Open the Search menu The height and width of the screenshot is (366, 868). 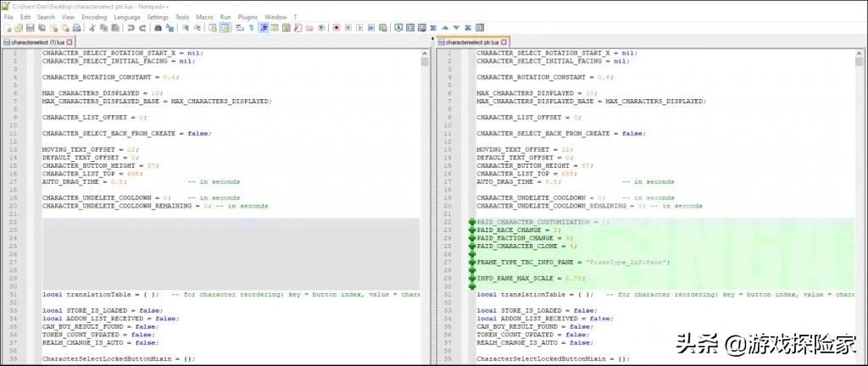click(x=46, y=17)
